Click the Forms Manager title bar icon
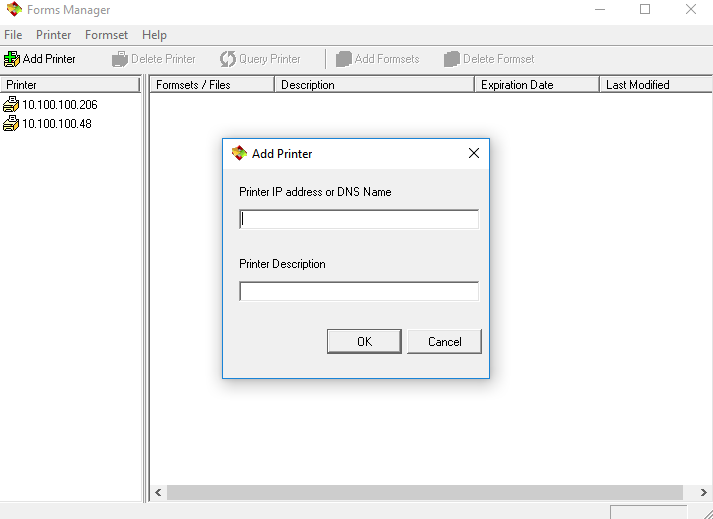 (14, 10)
